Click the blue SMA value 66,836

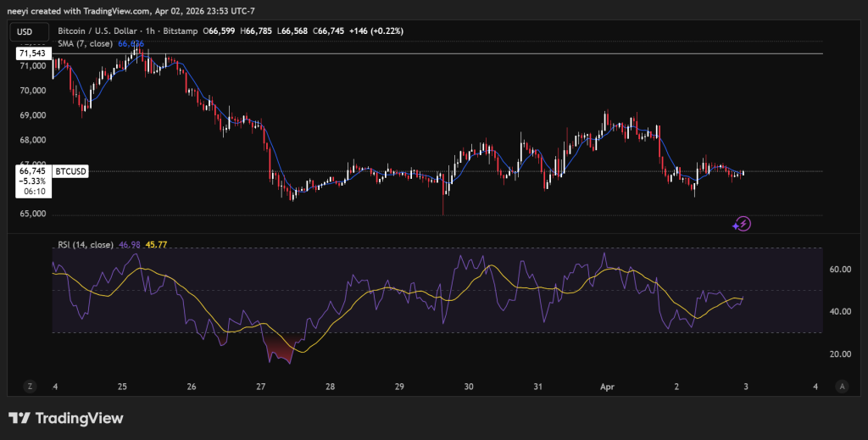click(131, 43)
